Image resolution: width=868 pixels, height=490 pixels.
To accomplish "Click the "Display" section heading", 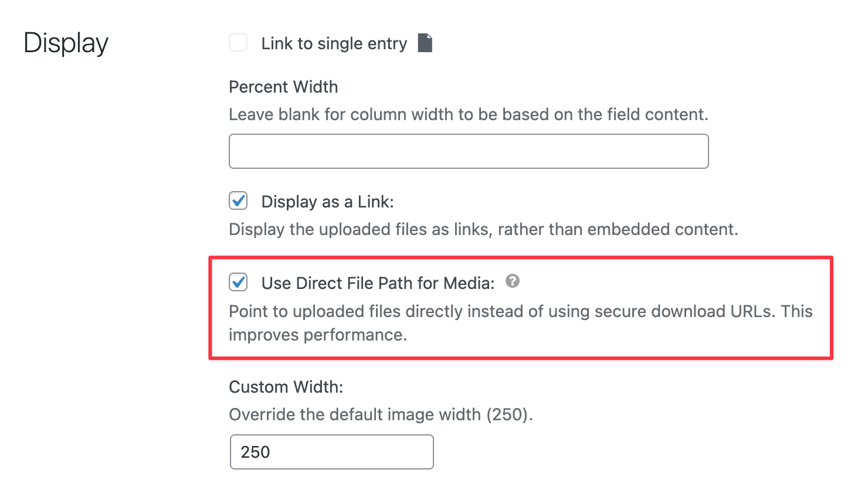I will pos(66,43).
